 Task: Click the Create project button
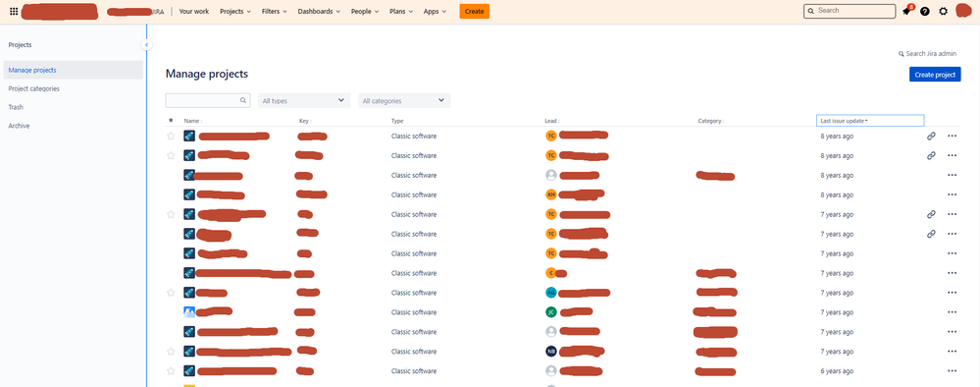pyautogui.click(x=935, y=75)
